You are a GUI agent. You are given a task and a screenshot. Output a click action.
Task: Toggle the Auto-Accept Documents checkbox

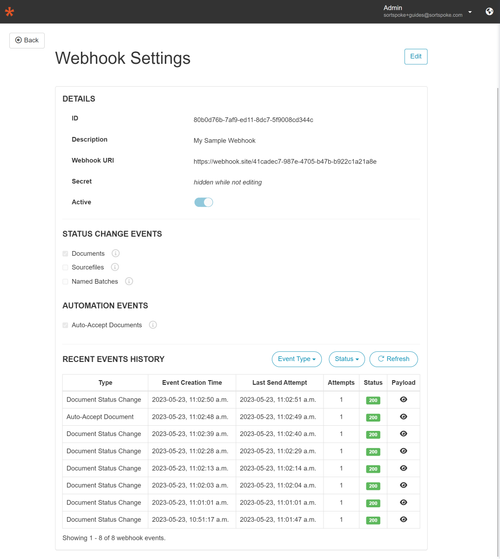point(65,325)
